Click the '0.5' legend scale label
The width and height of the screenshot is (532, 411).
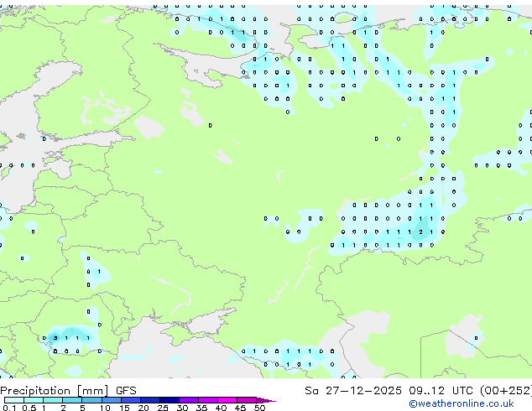tap(29, 408)
